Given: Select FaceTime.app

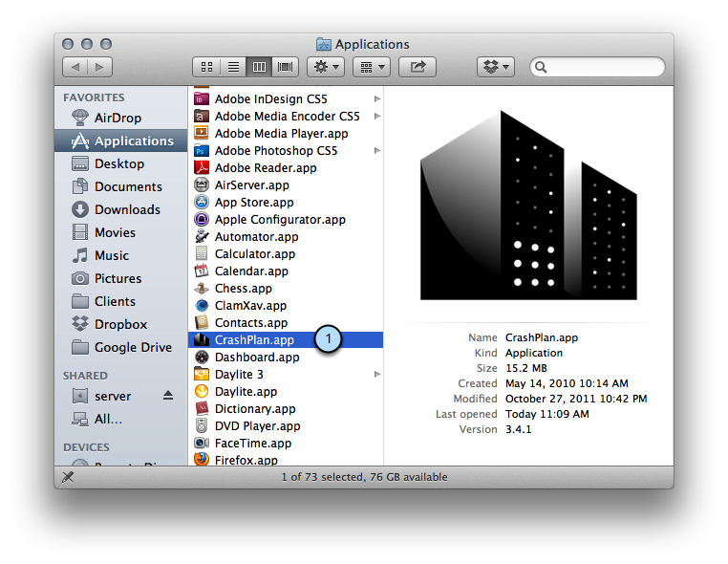Looking at the screenshot, I should 286,443.
